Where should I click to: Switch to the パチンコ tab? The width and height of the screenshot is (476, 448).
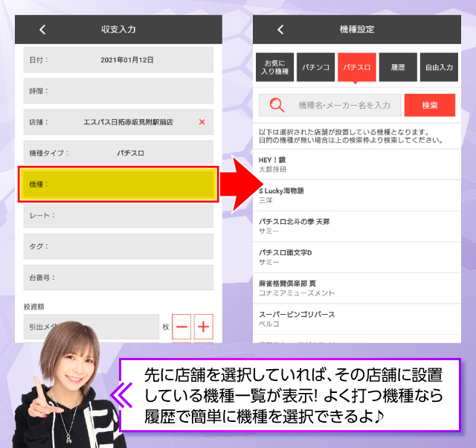(317, 67)
